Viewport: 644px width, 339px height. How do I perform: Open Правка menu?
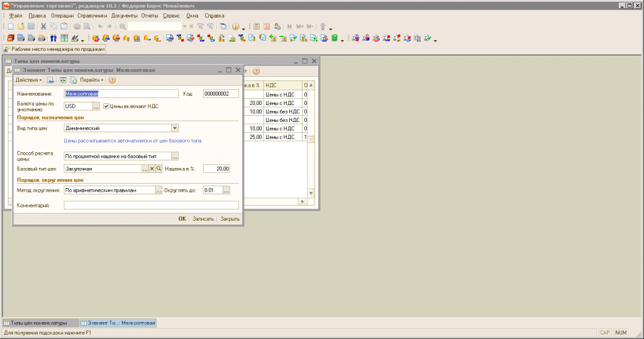(x=37, y=16)
